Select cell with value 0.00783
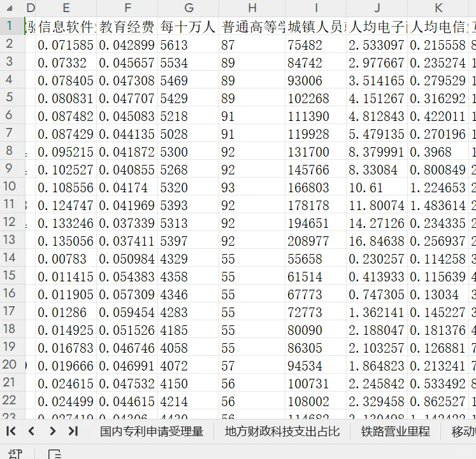Image resolution: width=476 pixels, height=459 pixels. [66, 258]
